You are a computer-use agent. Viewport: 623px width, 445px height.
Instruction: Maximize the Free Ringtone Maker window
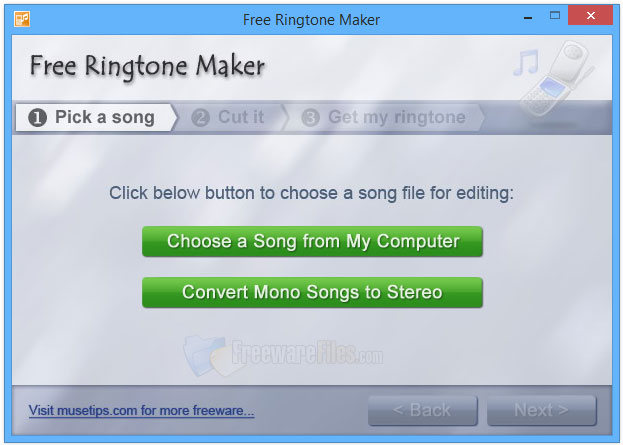tap(555, 15)
